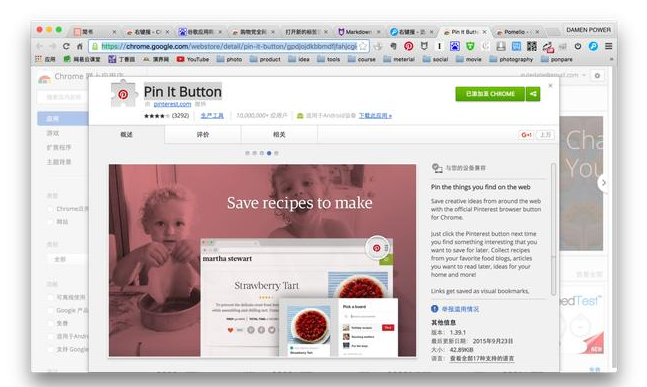Check the 支持 Google checkbox
The image size is (647, 387).
(50, 349)
